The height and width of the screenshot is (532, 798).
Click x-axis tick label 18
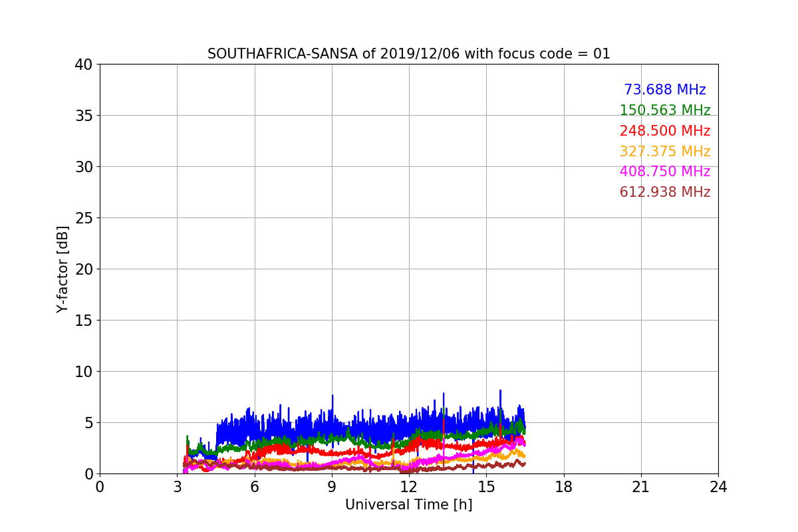[x=564, y=487]
